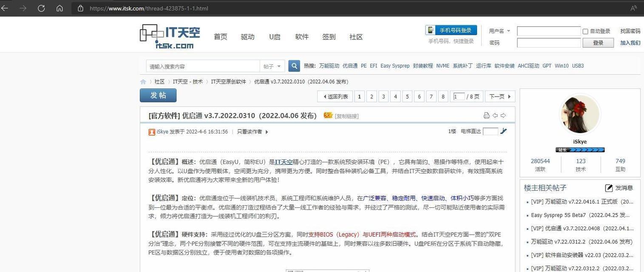Viewport: 644px width, 272px height.
Task: Open the 社区 nav item
Action: [356, 37]
